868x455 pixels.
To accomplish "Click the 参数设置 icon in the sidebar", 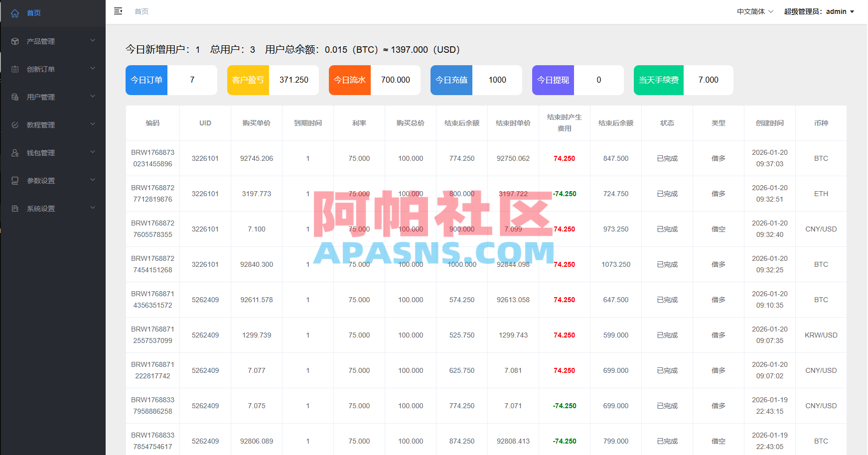I will click(x=15, y=181).
